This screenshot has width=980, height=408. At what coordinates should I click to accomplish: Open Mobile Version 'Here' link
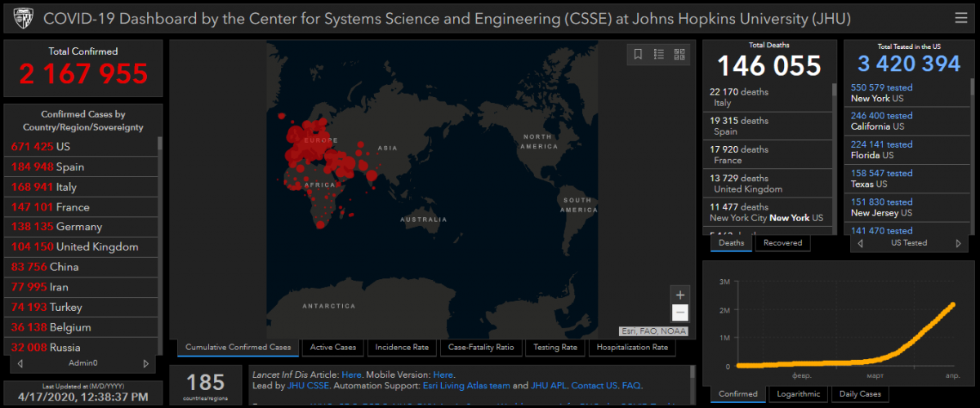click(x=443, y=375)
